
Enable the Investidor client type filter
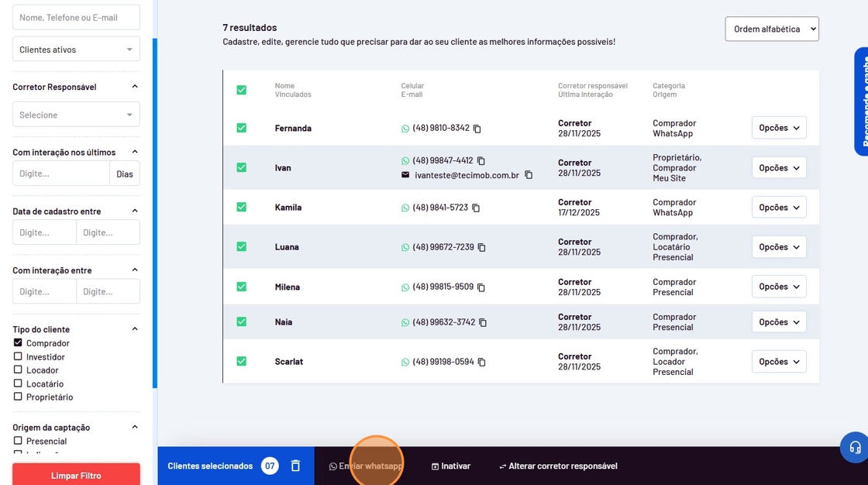pos(18,356)
